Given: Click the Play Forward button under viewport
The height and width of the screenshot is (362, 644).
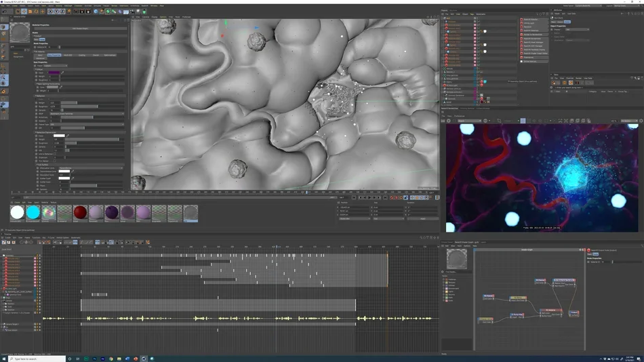Looking at the screenshot, I should tap(369, 198).
